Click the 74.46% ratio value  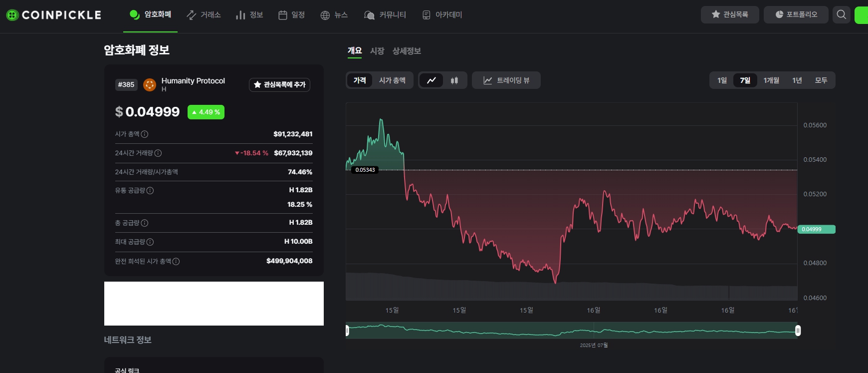tap(300, 172)
